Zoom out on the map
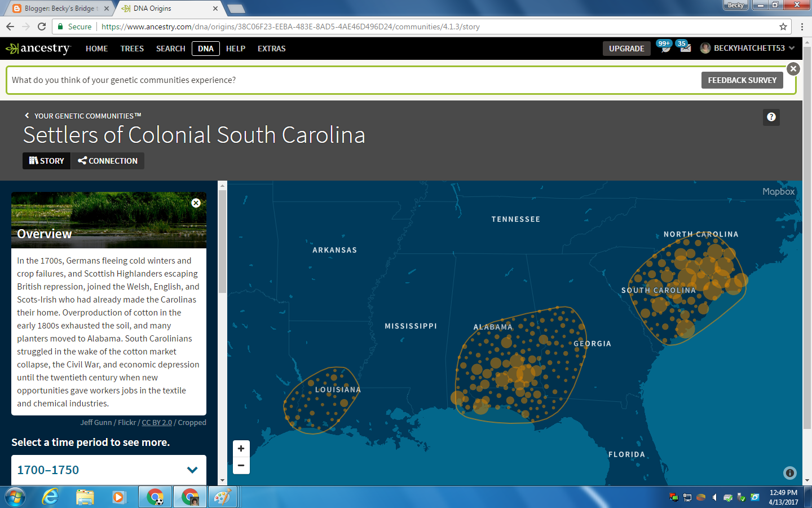The width and height of the screenshot is (812, 508). [x=241, y=466]
